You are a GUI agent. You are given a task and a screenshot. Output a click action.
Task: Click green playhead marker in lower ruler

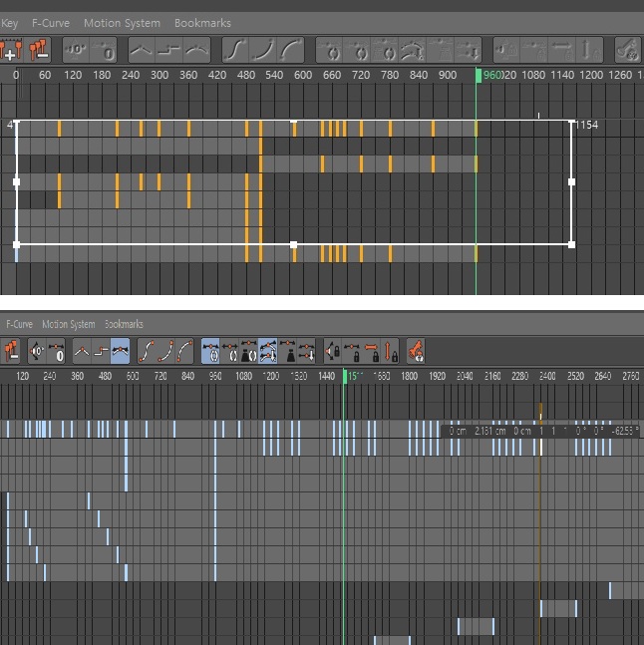[x=345, y=377]
